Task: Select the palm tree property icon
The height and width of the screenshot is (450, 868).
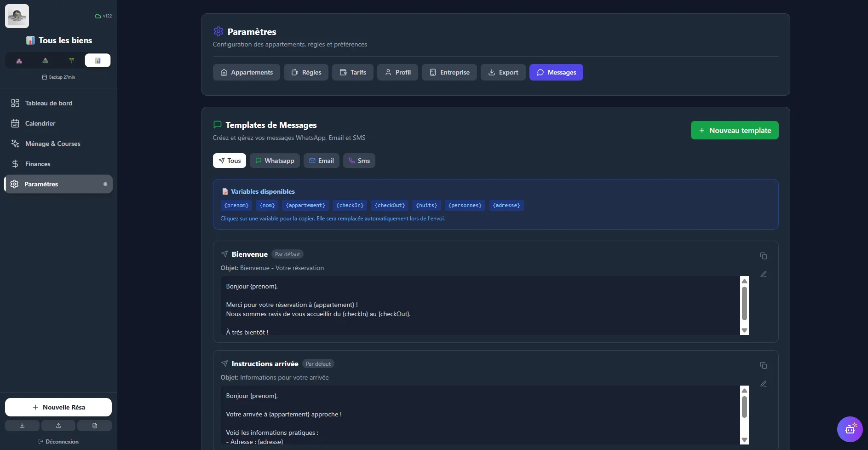Action: (x=71, y=61)
